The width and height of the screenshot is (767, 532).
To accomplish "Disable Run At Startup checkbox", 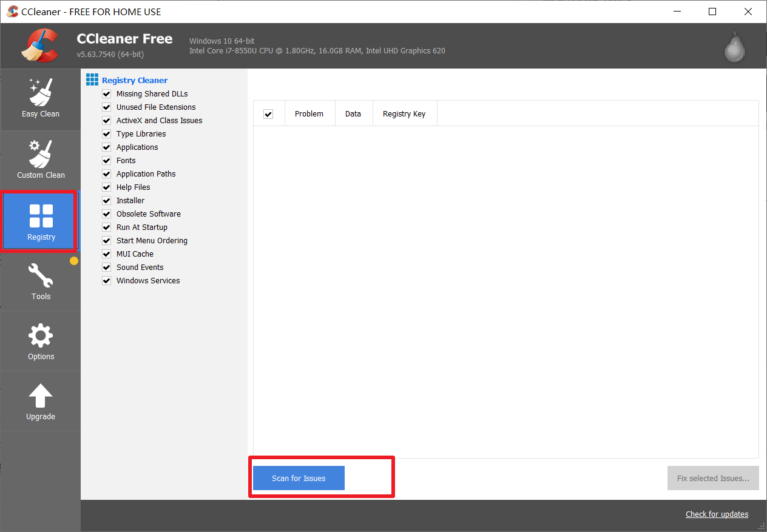I will 107,227.
